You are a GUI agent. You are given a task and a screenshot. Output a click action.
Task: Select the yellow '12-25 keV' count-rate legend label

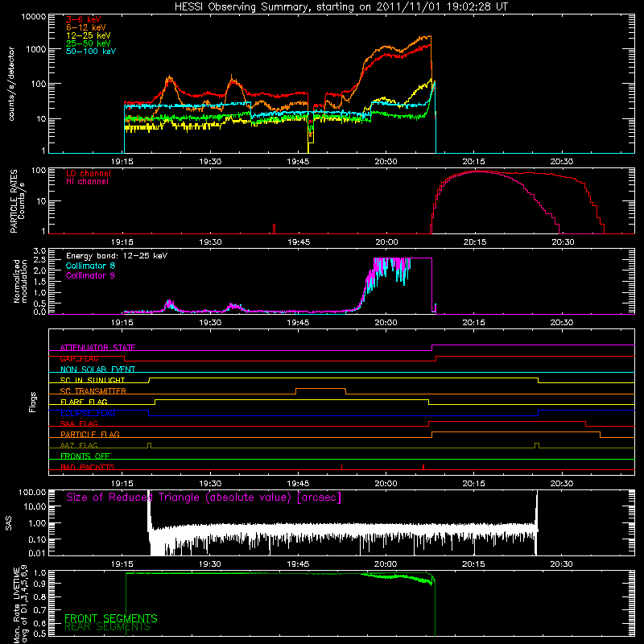click(89, 35)
